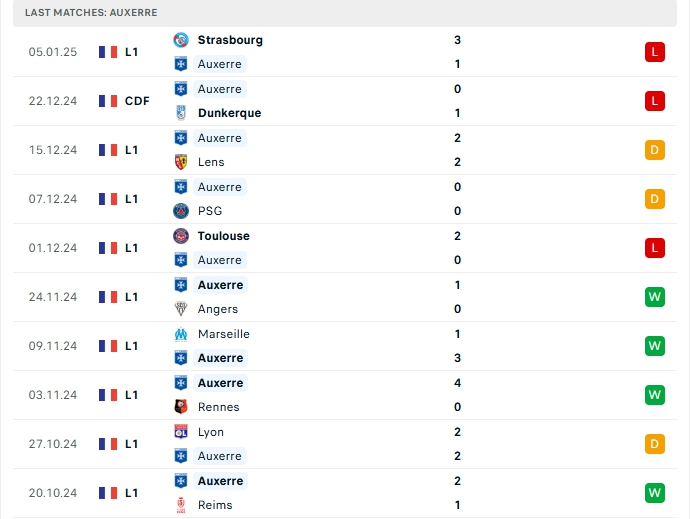Open the Marseille team link
This screenshot has height=519, width=690.
pos(224,334)
